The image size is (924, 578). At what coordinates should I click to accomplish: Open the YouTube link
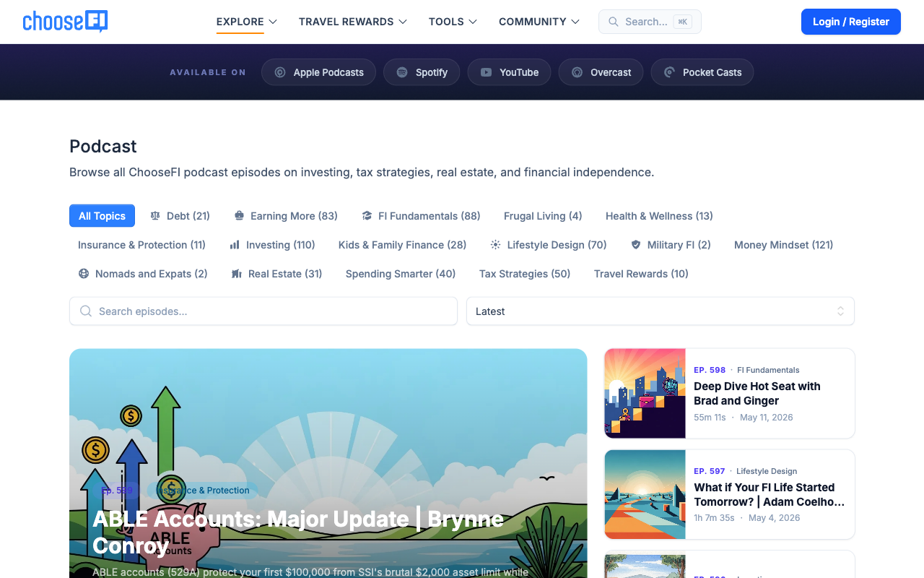click(x=509, y=72)
